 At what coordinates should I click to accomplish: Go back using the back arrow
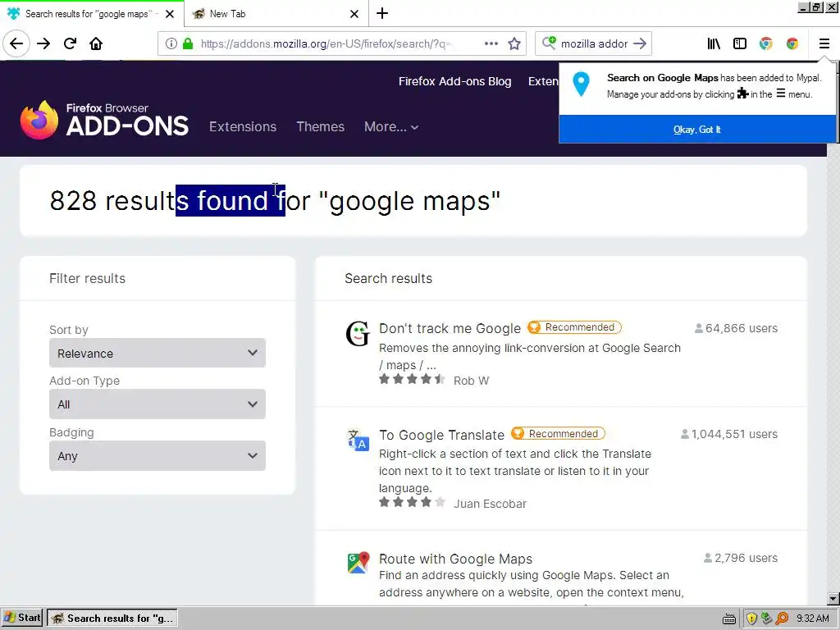[16, 43]
